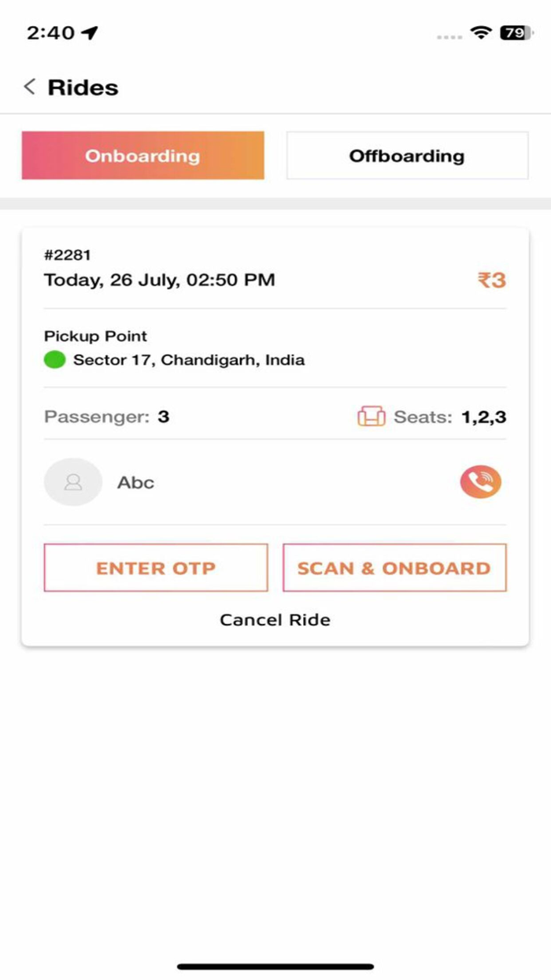Toggle ride view to Onboarding state
551x980 pixels.
(142, 155)
